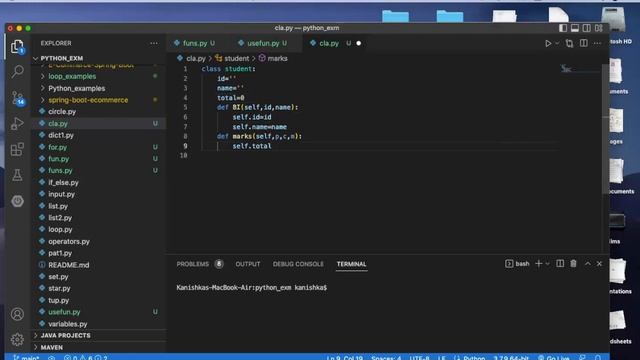Open the Run and Debug view
The width and height of the screenshot is (640, 360).
click(x=17, y=123)
